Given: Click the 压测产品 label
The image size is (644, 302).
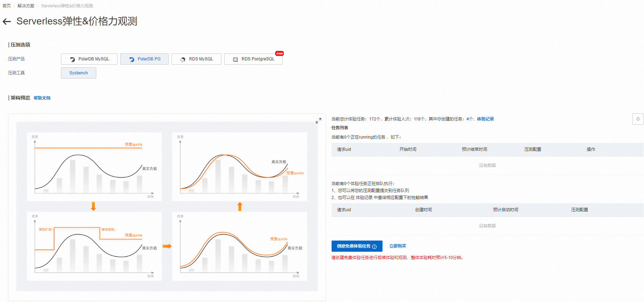Looking at the screenshot, I should click(x=16, y=59).
